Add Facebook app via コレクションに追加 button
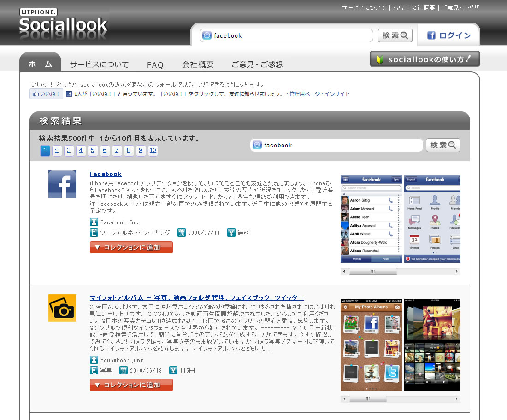507x420 pixels. [131, 247]
